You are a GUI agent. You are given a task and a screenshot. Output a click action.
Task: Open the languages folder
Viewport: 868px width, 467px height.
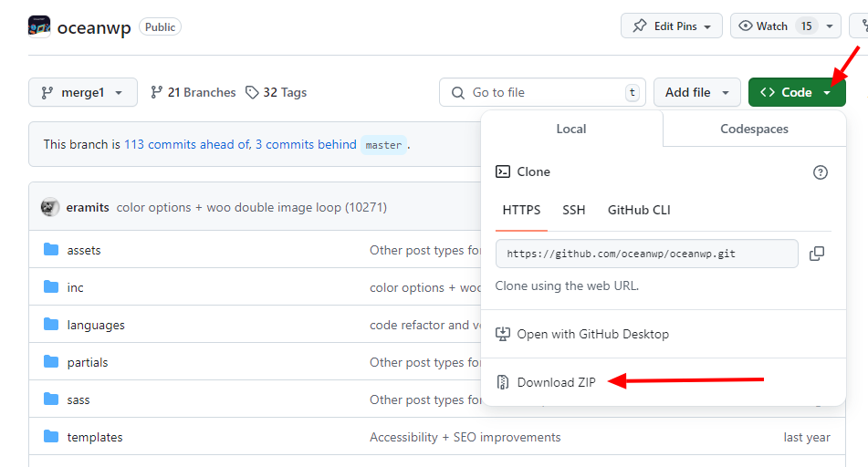(96, 326)
